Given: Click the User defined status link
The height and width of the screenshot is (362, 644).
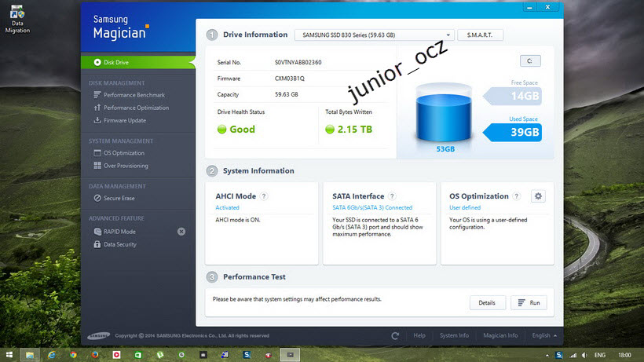Looking at the screenshot, I should point(464,207).
